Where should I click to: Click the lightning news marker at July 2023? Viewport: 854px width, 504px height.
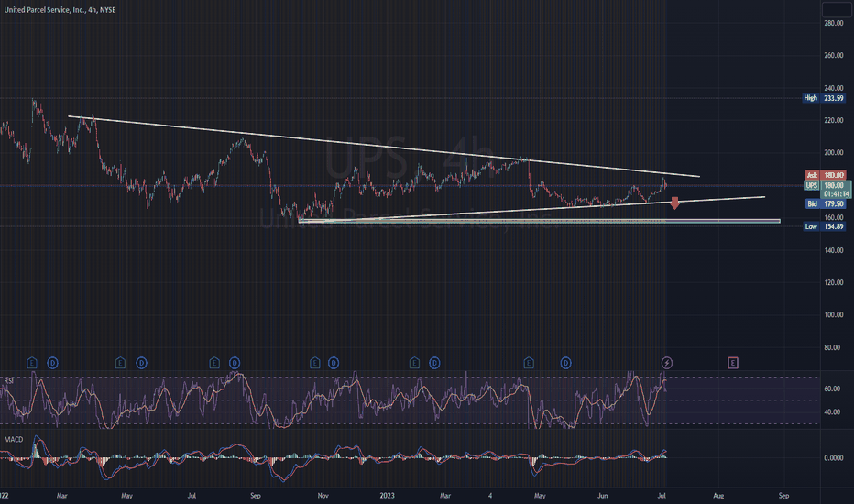[x=667, y=363]
